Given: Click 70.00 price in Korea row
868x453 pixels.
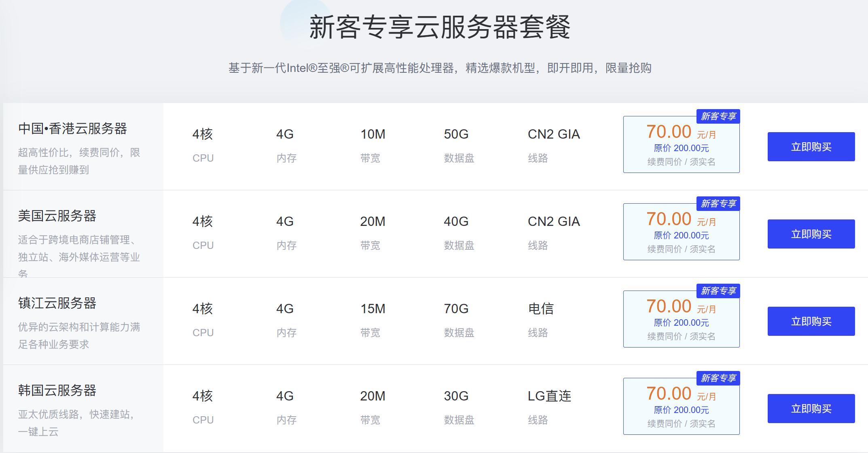Looking at the screenshot, I should click(669, 394).
